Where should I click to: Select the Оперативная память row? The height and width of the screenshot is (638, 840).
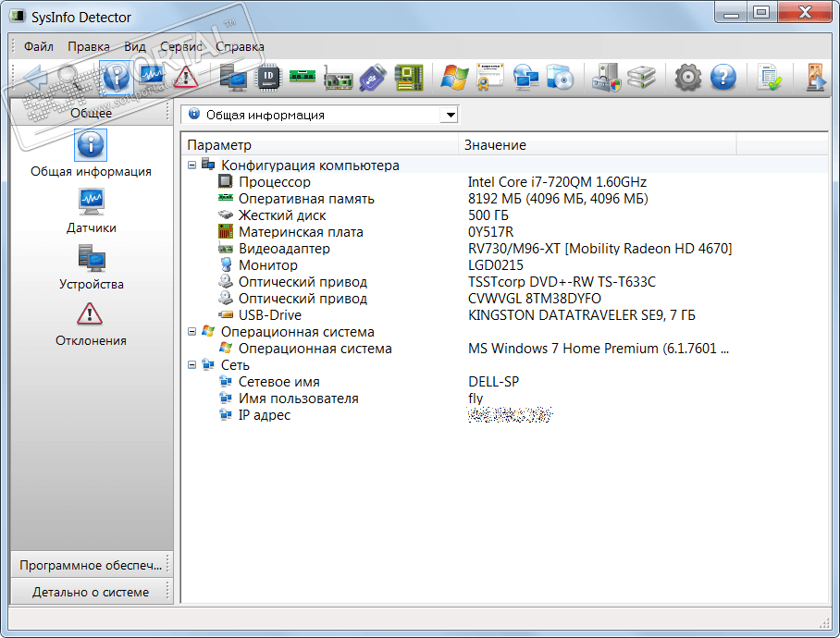[x=503, y=199]
